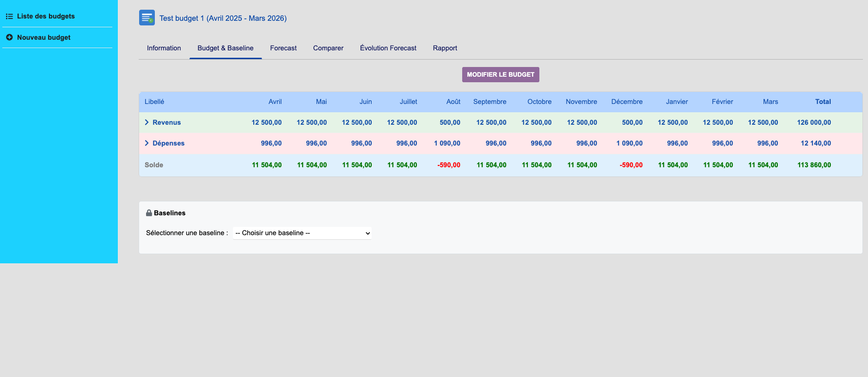Create a new budget via Nouveau budget
The image size is (868, 377).
[44, 37]
